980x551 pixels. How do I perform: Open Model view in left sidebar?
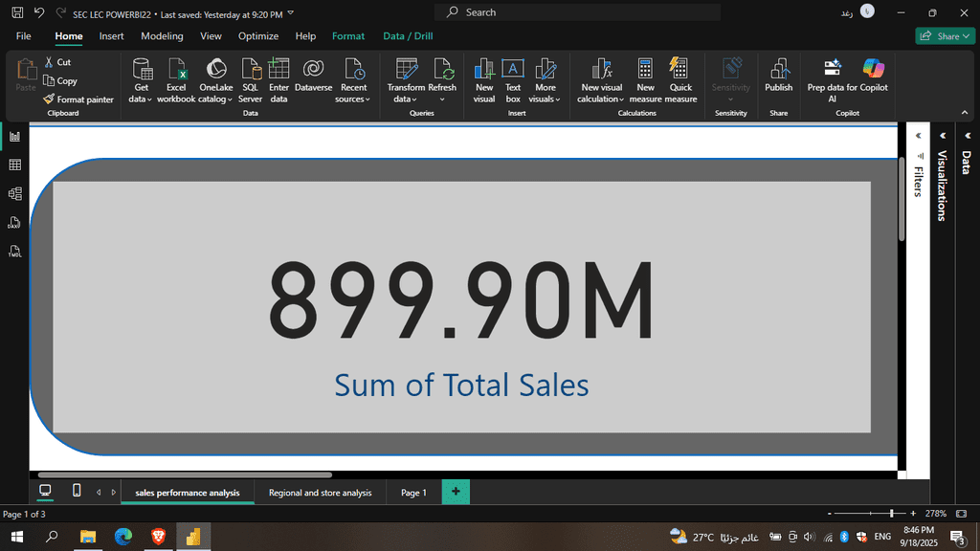[14, 193]
